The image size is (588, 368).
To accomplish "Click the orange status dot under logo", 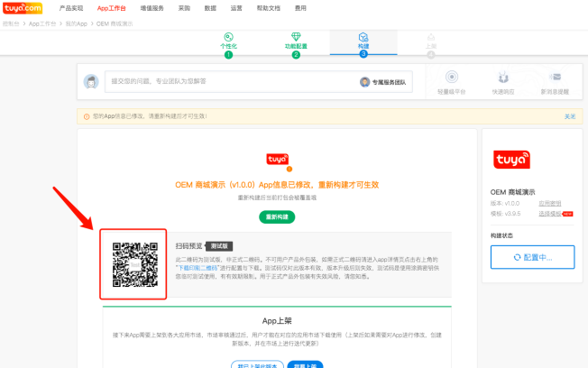I will click(289, 170).
